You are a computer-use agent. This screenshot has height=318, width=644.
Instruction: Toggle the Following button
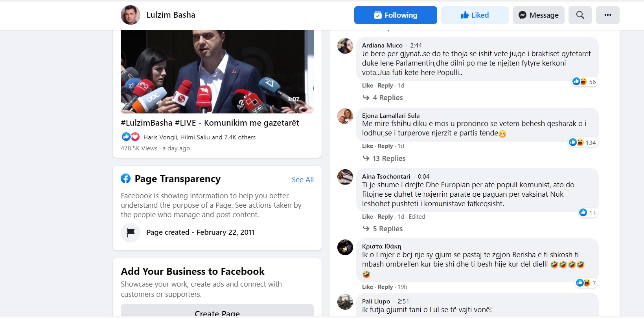(395, 15)
